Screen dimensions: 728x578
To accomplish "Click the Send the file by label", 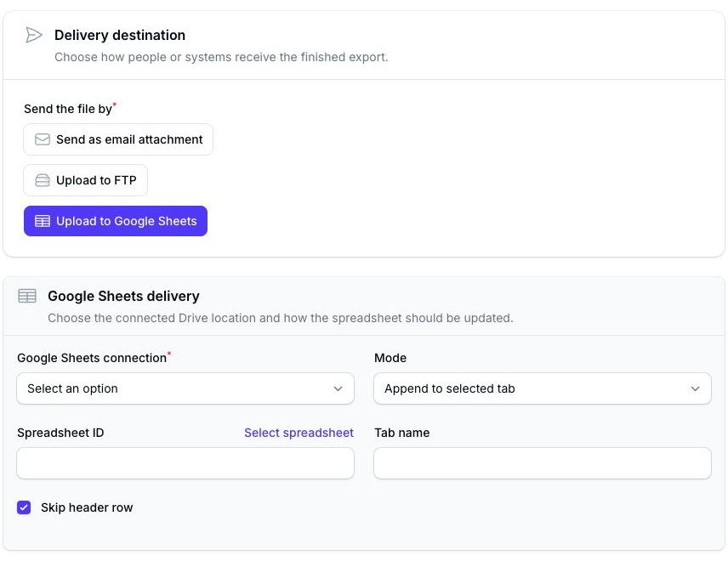I will (68, 109).
